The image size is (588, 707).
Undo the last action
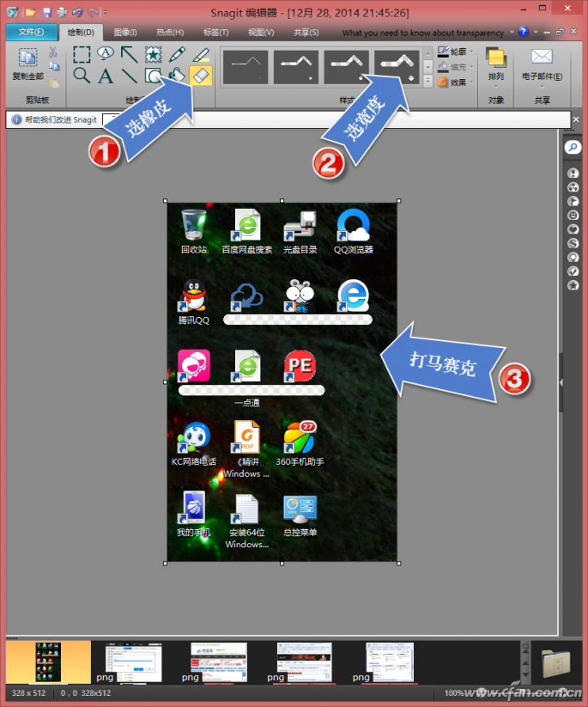point(77,12)
